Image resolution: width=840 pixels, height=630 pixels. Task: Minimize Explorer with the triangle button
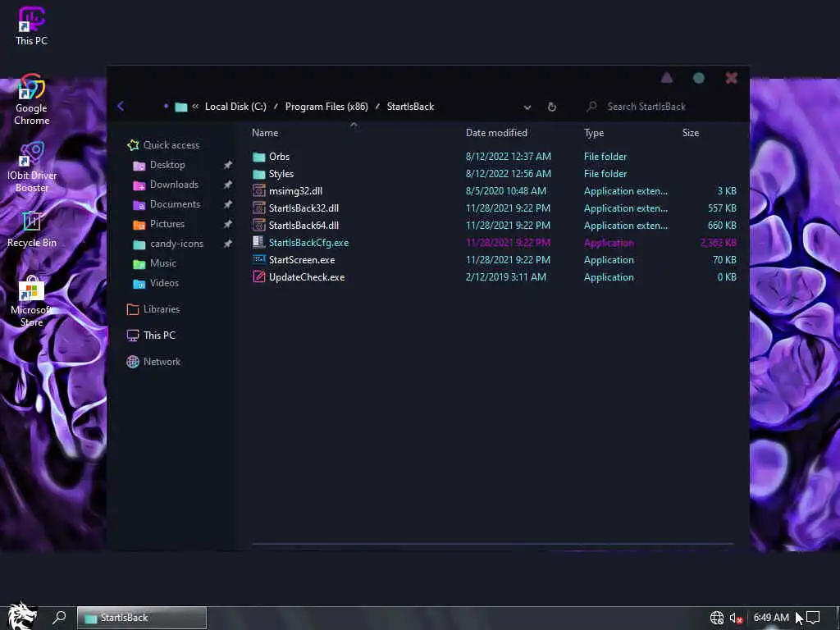(x=666, y=78)
